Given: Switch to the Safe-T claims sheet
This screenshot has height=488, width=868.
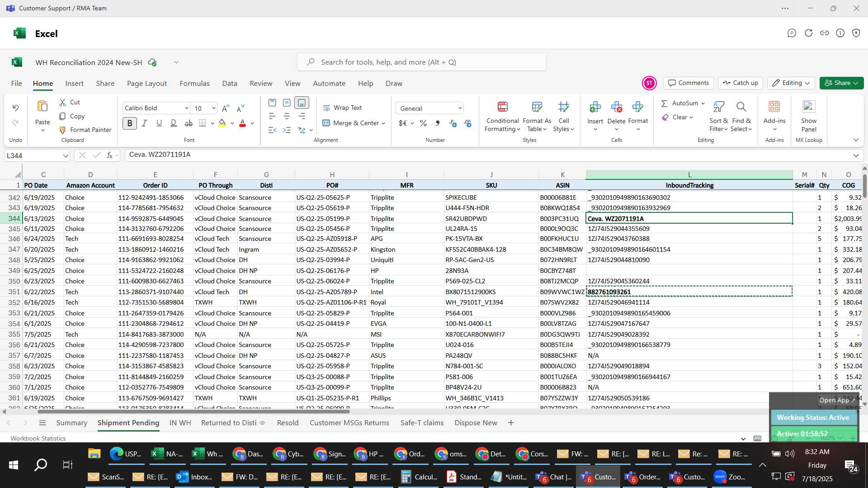Looking at the screenshot, I should point(422,423).
